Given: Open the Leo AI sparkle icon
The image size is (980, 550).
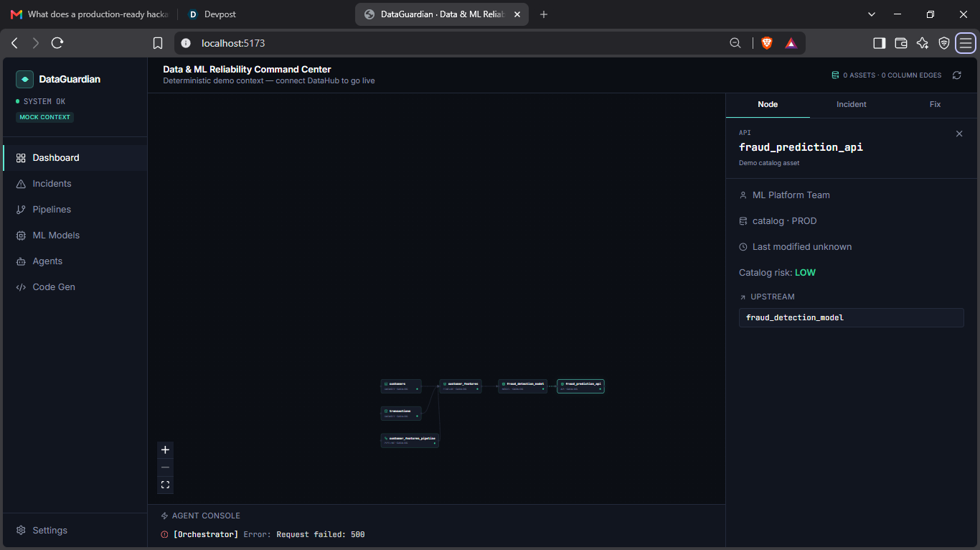Looking at the screenshot, I should [x=923, y=43].
